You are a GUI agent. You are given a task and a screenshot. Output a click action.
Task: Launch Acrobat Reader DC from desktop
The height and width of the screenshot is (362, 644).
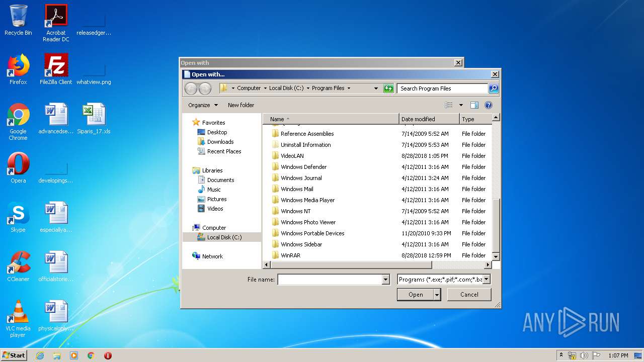click(56, 23)
